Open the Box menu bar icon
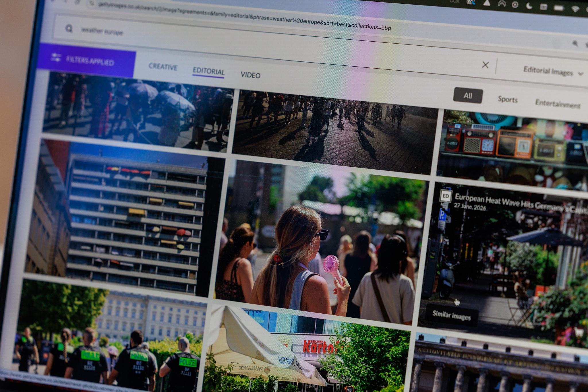Screen dimensions: 588x392 tap(454, 1)
